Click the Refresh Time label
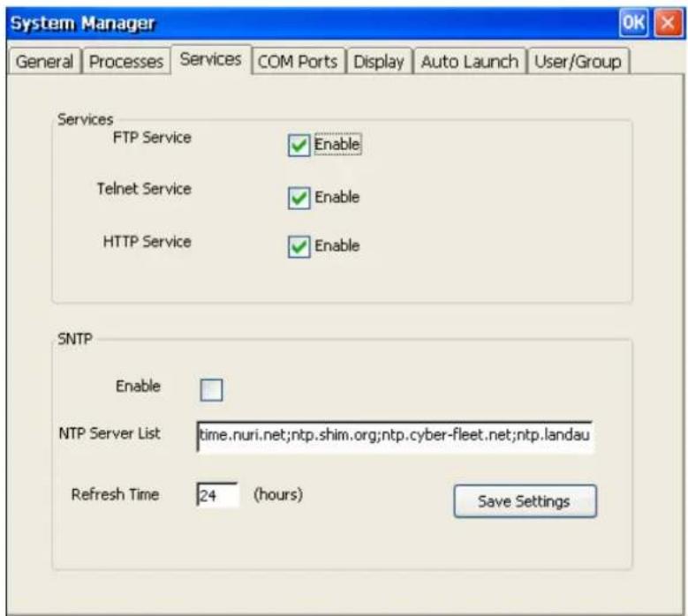 point(115,494)
